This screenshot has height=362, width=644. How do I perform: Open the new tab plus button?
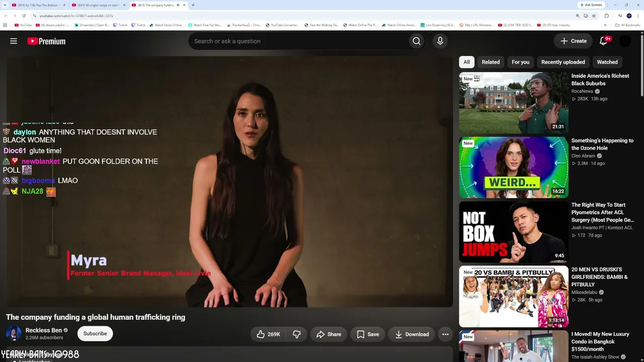pyautogui.click(x=193, y=5)
